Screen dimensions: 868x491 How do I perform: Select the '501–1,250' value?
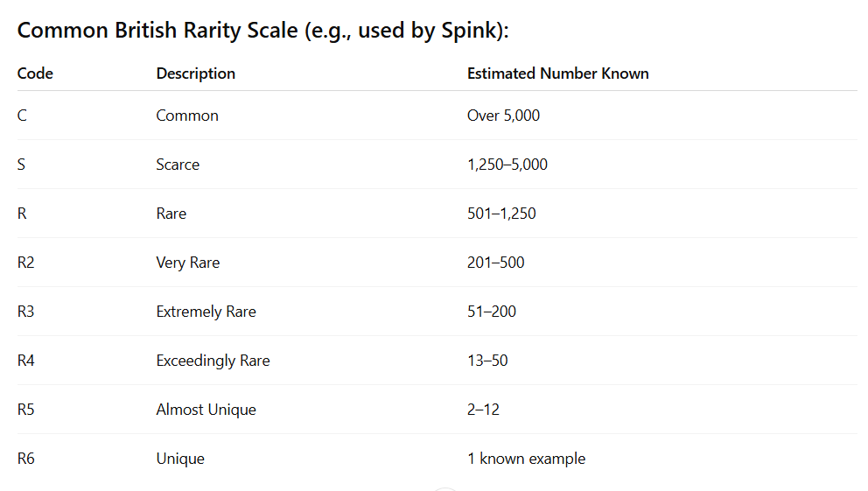point(501,214)
